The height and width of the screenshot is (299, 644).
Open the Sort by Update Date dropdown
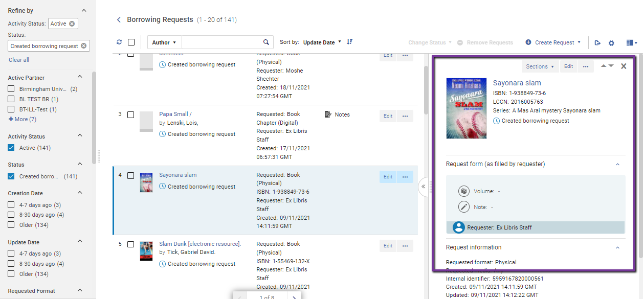tap(322, 42)
